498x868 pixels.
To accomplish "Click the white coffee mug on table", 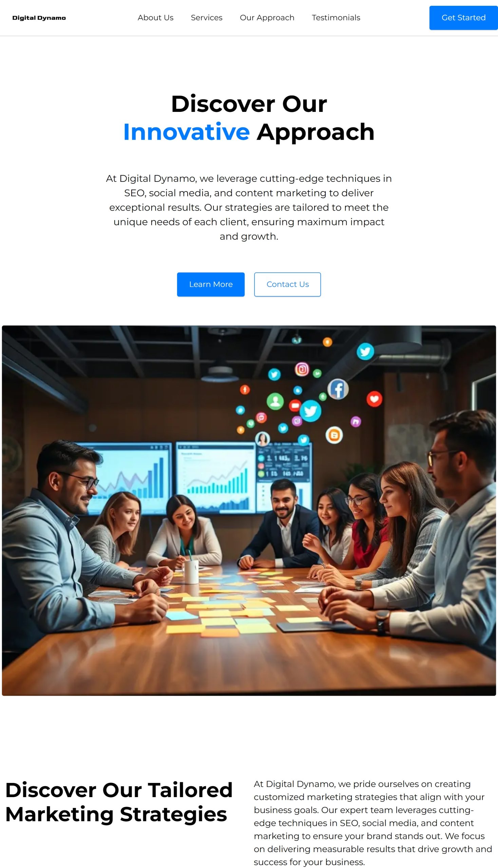I will click(x=191, y=571).
